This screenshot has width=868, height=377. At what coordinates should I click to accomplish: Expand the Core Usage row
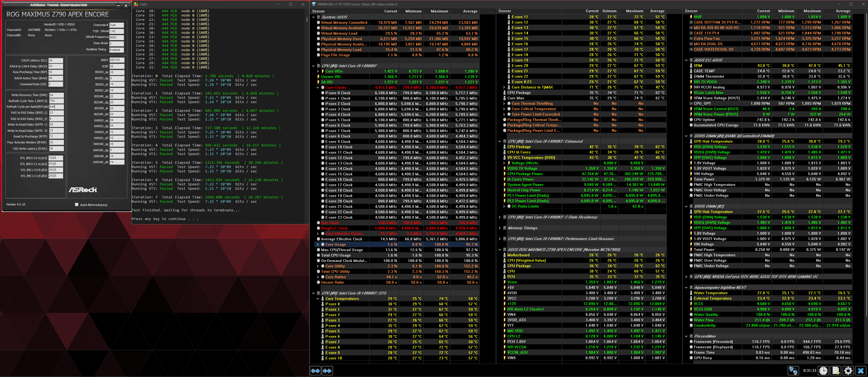318,244
